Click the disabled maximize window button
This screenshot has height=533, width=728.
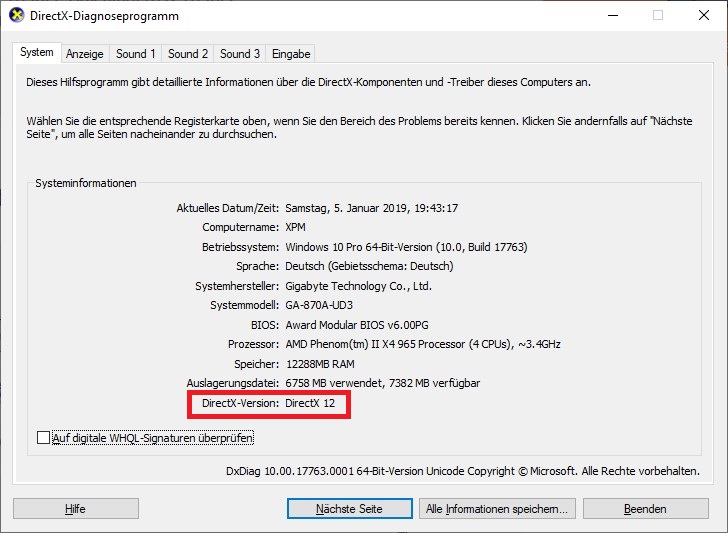click(x=658, y=15)
